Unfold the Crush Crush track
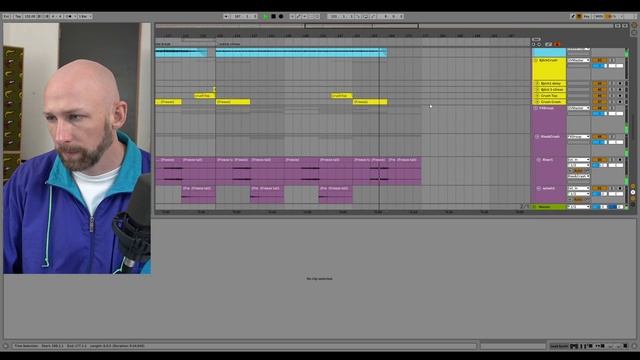640x360 pixels. point(538,102)
